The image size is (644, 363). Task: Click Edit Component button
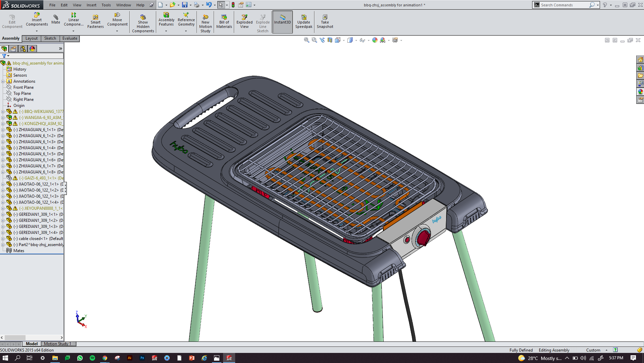(x=12, y=22)
